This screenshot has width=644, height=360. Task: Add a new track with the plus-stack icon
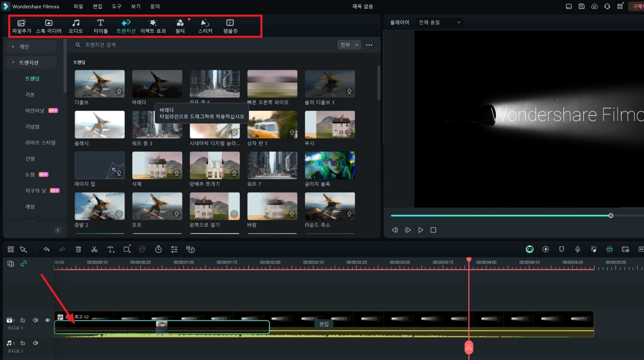coord(11,264)
